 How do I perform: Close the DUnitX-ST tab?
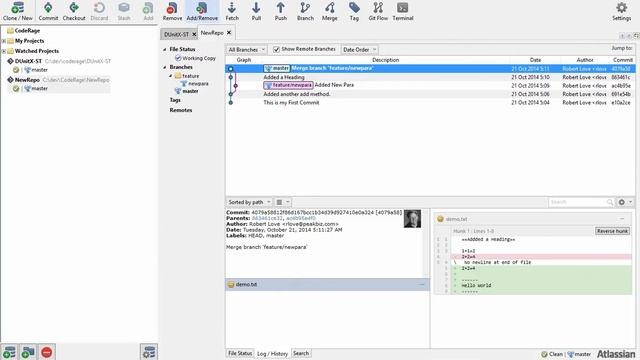coord(194,34)
